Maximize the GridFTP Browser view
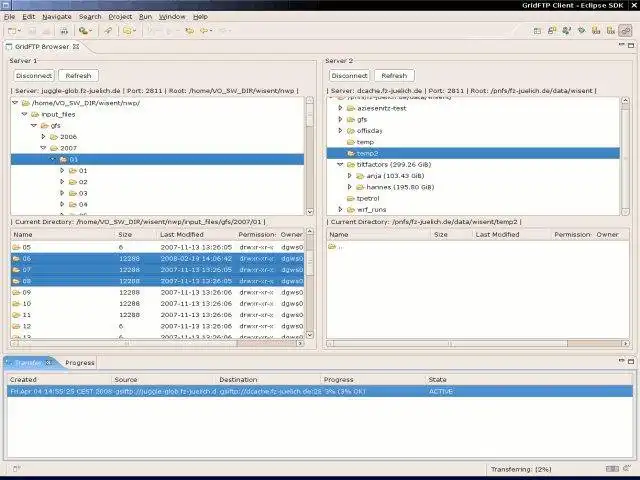Image resolution: width=640 pixels, height=480 pixels. [631, 45]
